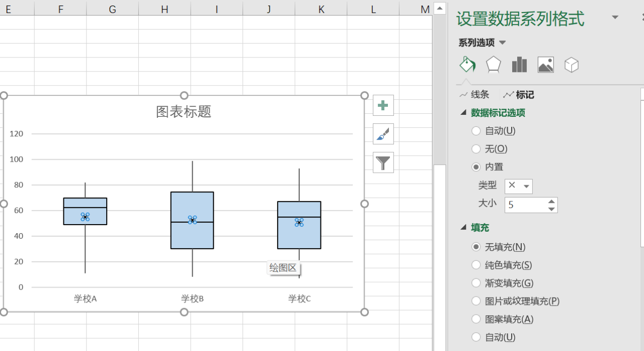This screenshot has height=351, width=644.
Task: Open the Series Options bar chart tab
Action: point(519,65)
